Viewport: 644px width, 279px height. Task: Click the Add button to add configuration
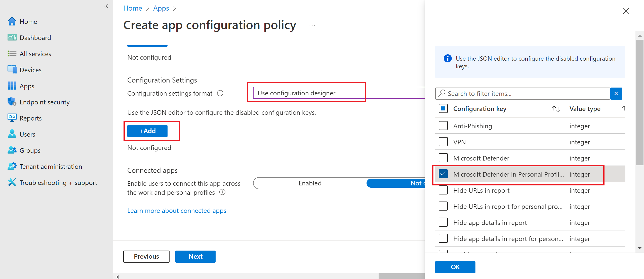[x=147, y=131]
